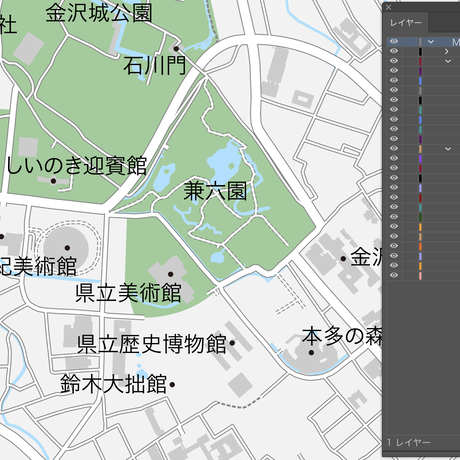Close the レイヤー panel with the X
460x460 pixels.
(x=389, y=7)
